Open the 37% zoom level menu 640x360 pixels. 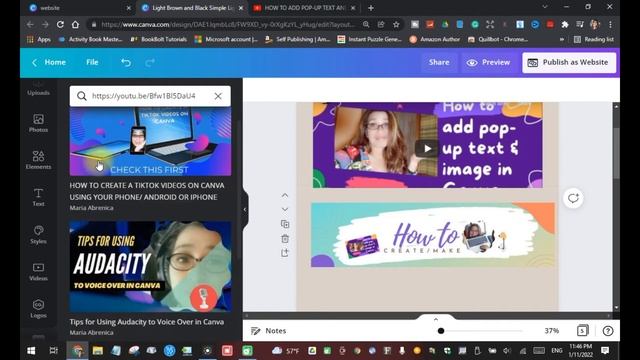click(x=551, y=331)
